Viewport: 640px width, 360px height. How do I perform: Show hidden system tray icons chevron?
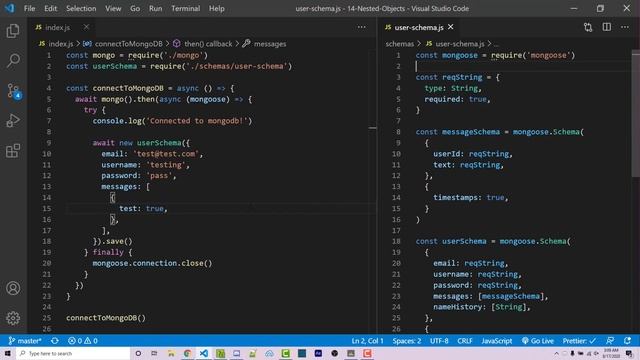point(556,353)
